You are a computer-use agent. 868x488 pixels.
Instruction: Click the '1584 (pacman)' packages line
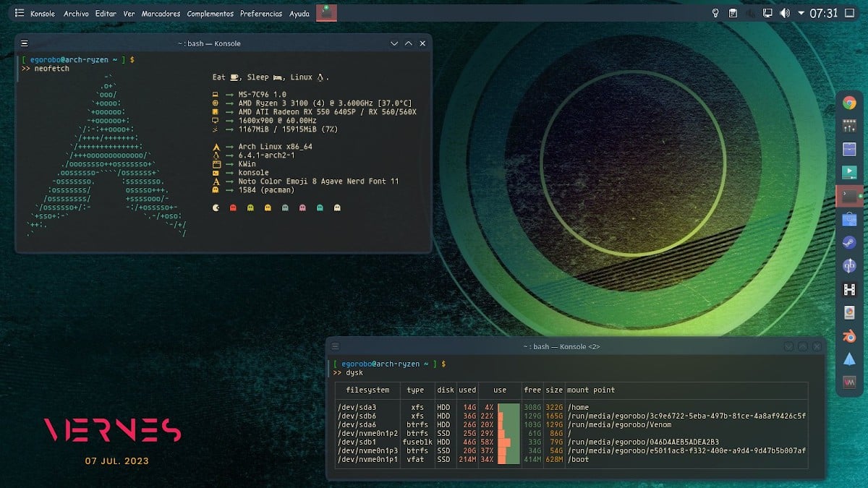pos(266,190)
